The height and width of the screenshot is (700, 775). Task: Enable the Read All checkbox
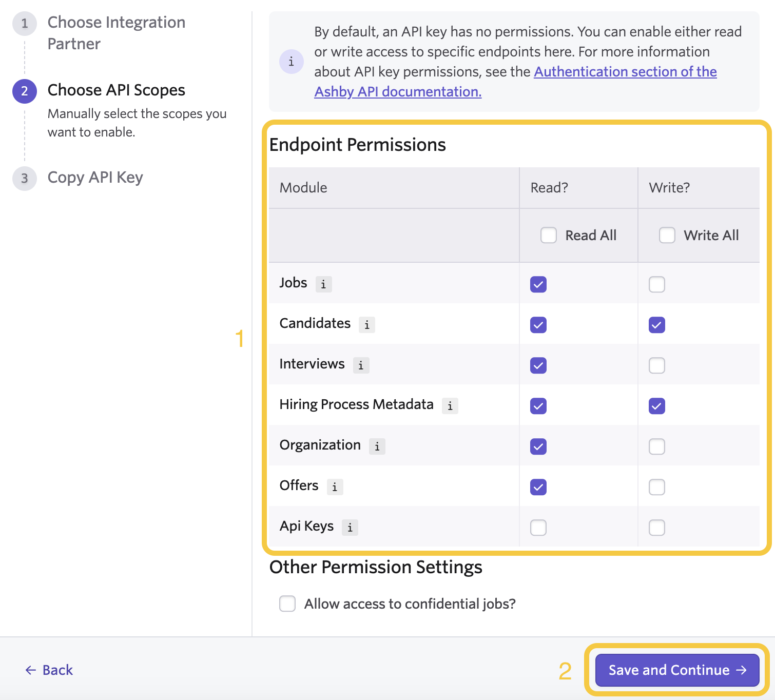(548, 235)
